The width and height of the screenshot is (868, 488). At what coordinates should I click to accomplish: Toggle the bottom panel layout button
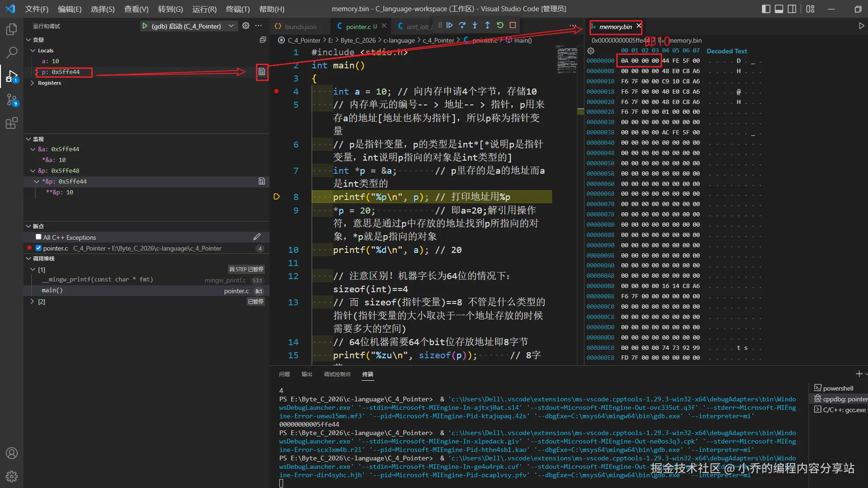pos(779,9)
